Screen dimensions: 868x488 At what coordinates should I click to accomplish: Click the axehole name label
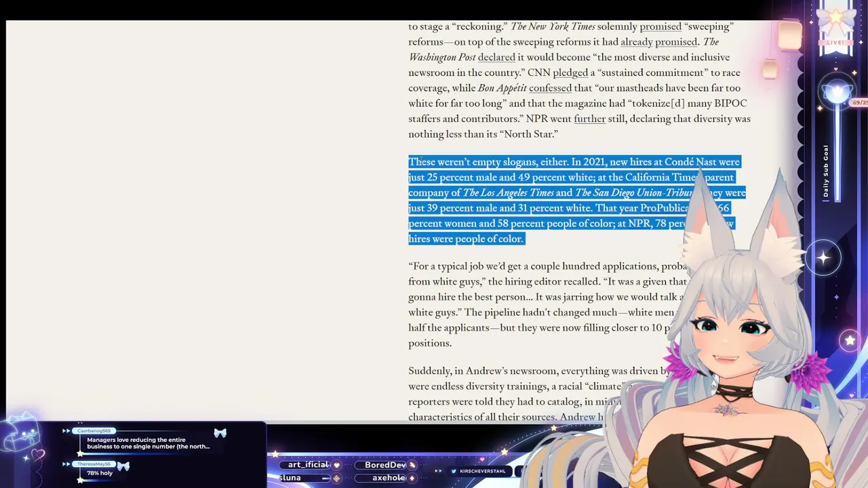point(389,478)
